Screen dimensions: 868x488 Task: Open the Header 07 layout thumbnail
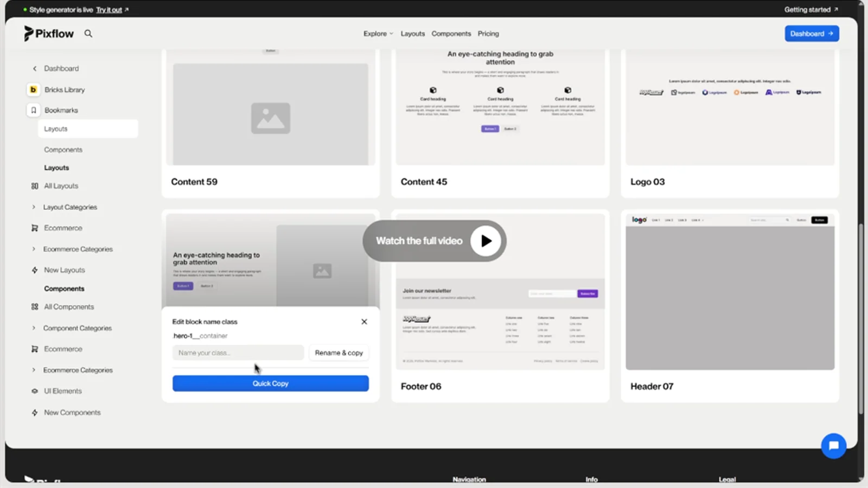point(730,293)
